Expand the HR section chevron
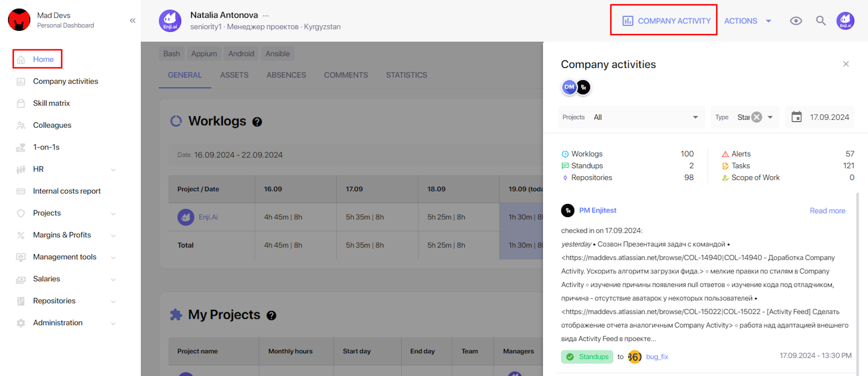 [113, 170]
